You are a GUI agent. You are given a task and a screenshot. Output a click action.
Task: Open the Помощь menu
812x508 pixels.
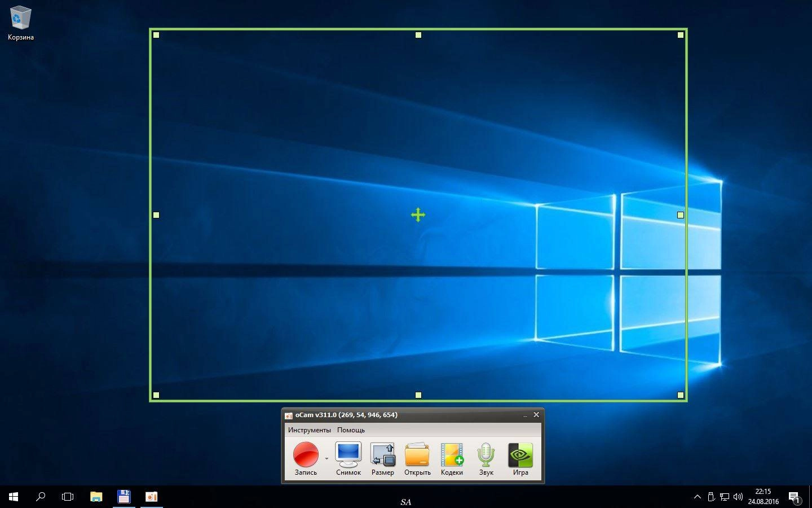click(x=351, y=430)
